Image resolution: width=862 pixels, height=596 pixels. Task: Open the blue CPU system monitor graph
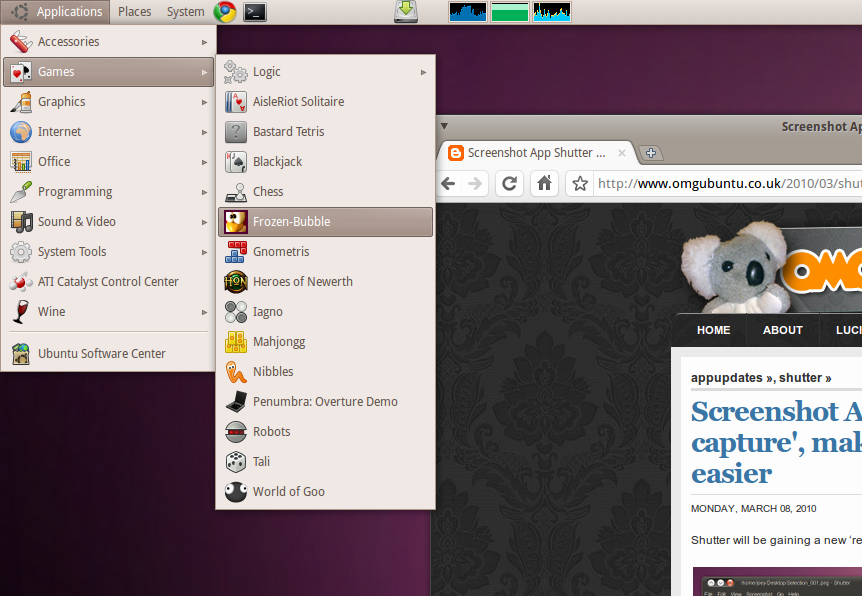click(x=468, y=12)
